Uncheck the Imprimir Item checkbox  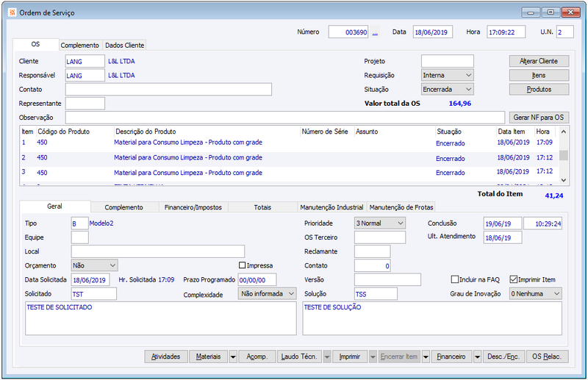[513, 279]
